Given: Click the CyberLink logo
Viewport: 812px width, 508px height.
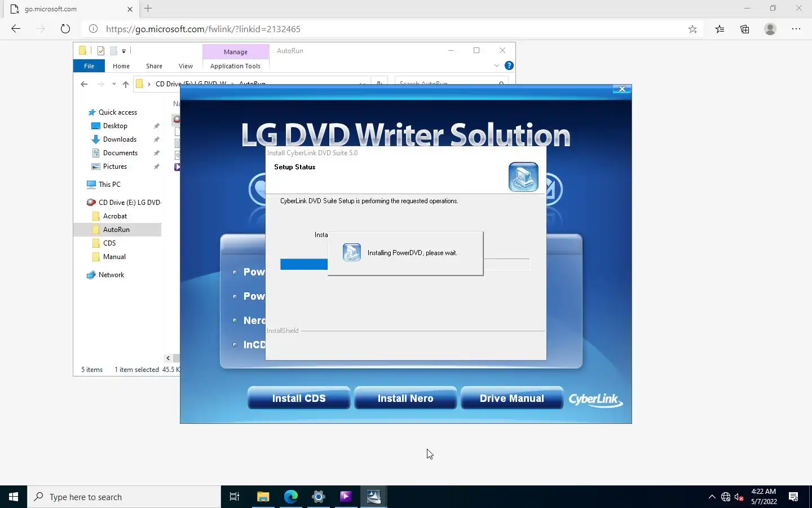Looking at the screenshot, I should (595, 400).
